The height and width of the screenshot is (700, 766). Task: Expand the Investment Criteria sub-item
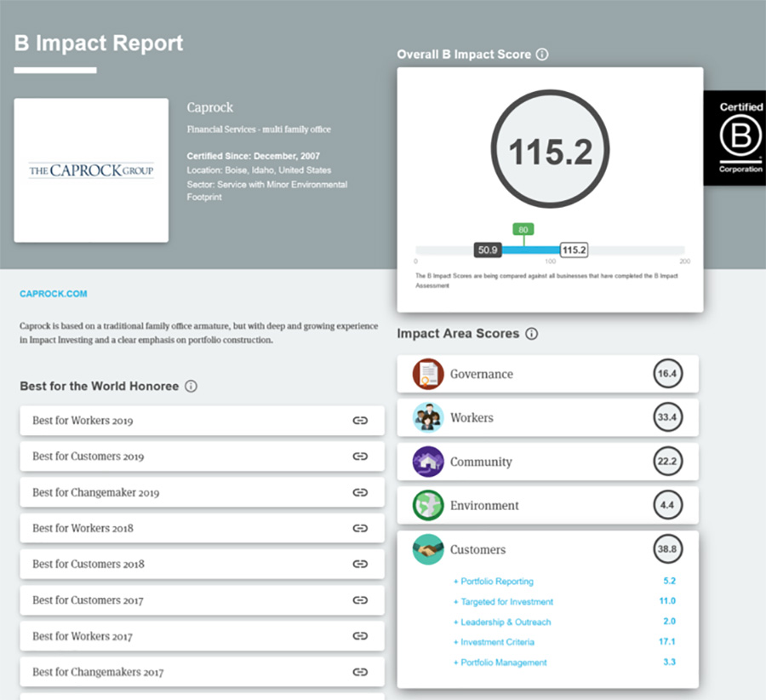[494, 642]
